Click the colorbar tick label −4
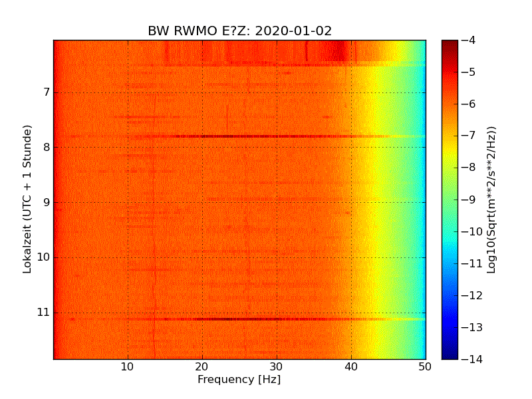 pyautogui.click(x=469, y=41)
